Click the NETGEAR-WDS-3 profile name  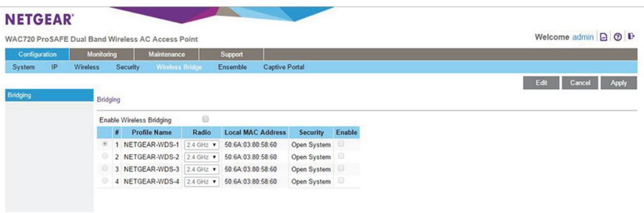tap(151, 169)
